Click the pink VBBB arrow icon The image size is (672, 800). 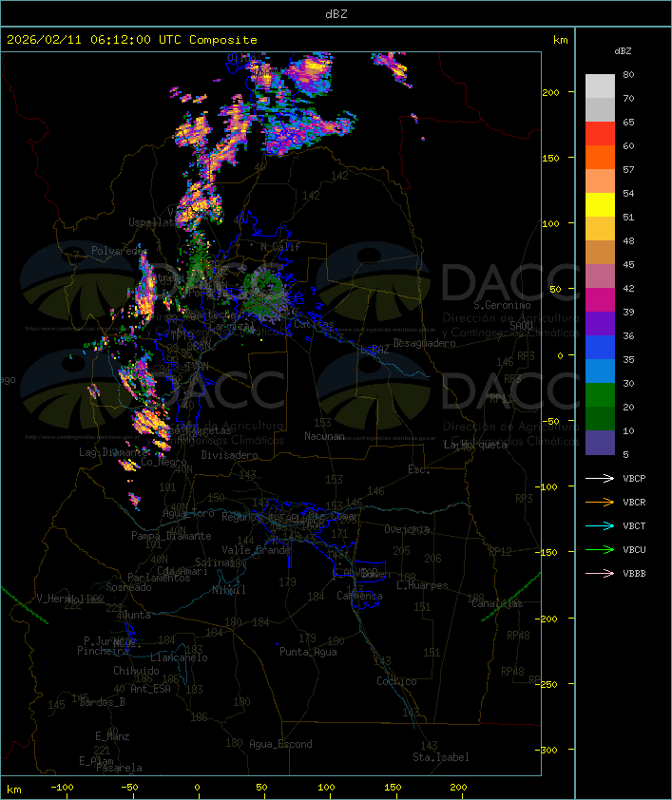600,574
